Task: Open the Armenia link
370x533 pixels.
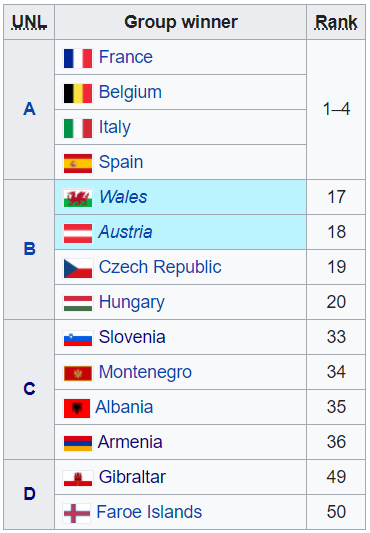Action: point(130,442)
